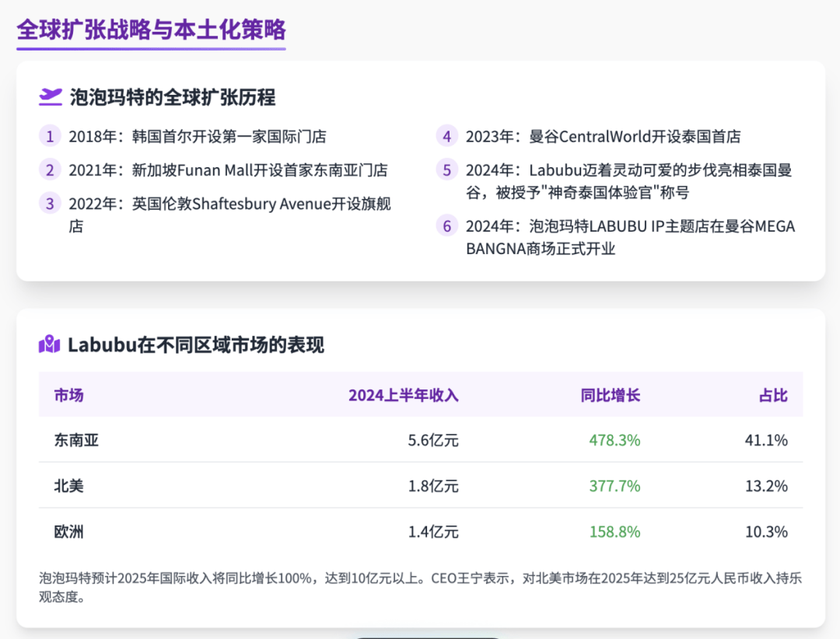Click the number 5 timeline badge
The image size is (840, 639).
pos(446,170)
